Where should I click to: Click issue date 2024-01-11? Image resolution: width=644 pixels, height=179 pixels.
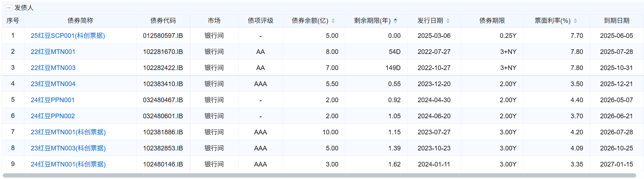click(434, 164)
